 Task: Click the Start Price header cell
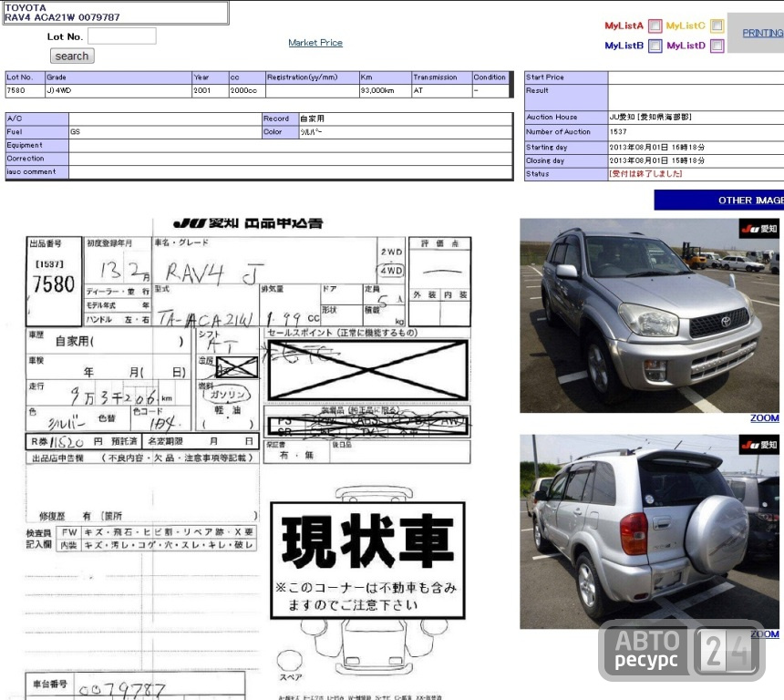tap(566, 77)
